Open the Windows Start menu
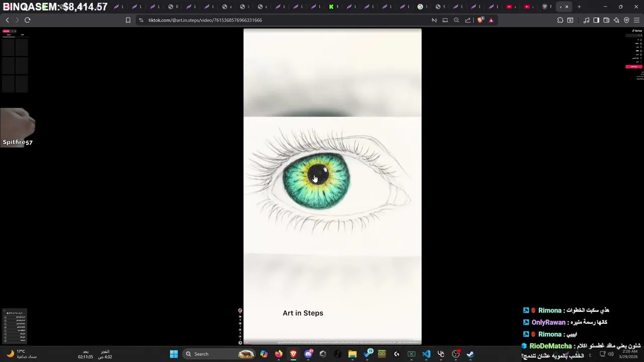 pyautogui.click(x=174, y=354)
